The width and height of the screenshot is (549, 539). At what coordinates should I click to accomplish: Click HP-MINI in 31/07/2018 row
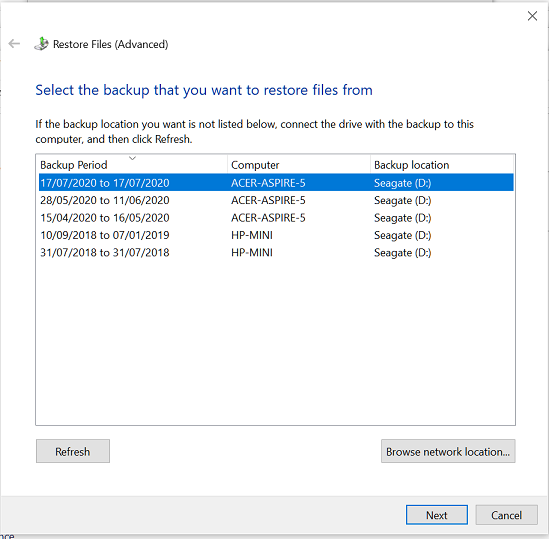click(x=252, y=253)
